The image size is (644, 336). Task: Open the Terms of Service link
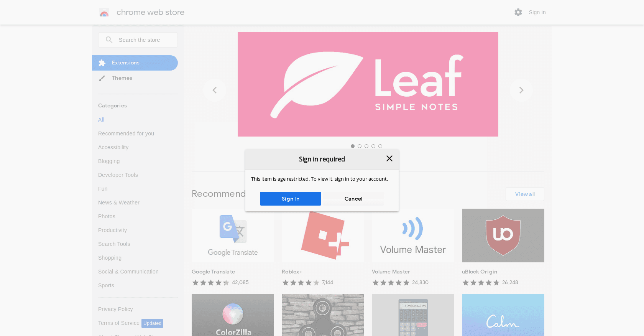pyautogui.click(x=119, y=323)
